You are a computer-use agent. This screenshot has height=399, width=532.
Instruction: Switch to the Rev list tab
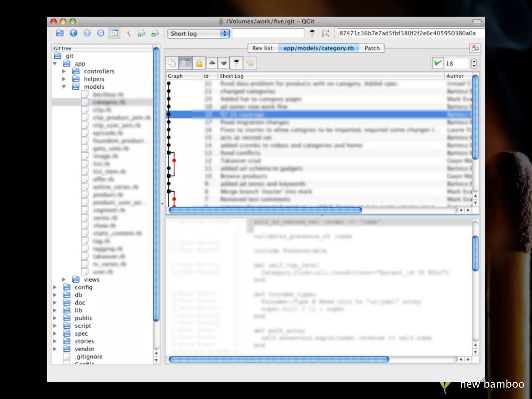pos(262,48)
